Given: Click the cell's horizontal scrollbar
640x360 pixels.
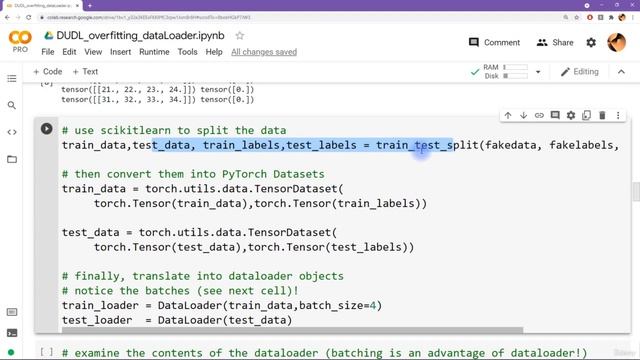Looking at the screenshot, I should coord(292,330).
